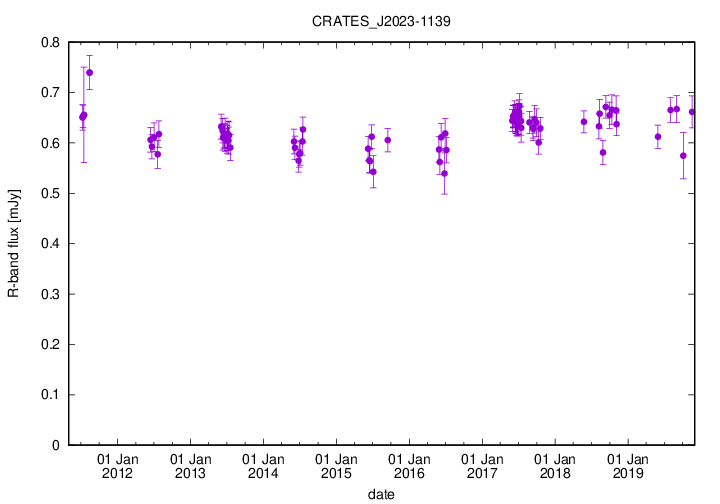Select the 0.8 y-axis tick label
Image resolution: width=720 pixels, height=504 pixels.
click(48, 42)
